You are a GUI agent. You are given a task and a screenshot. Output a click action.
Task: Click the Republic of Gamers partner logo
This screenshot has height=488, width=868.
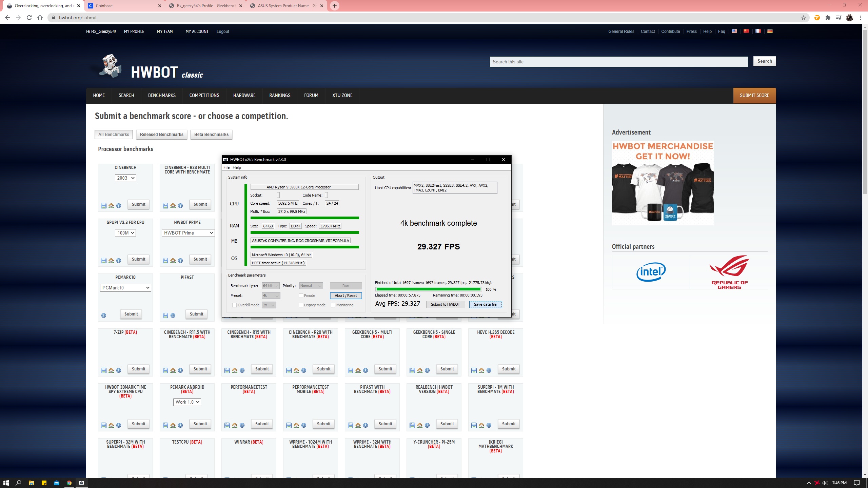729,272
